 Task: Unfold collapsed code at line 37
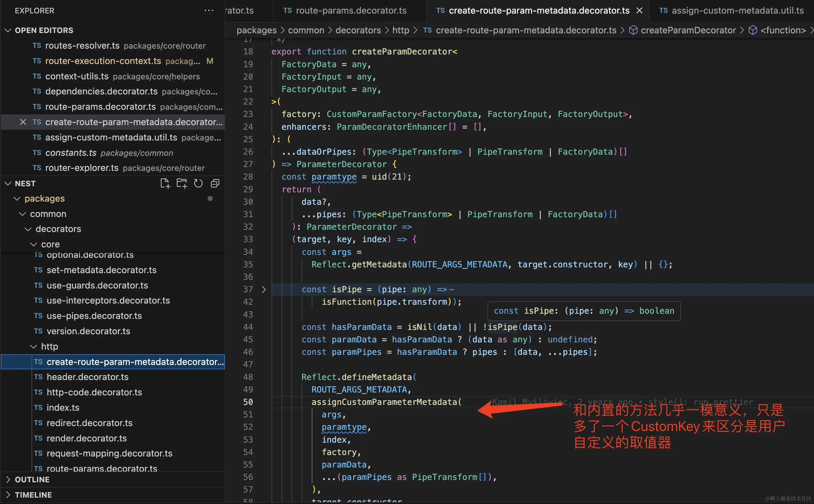pyautogui.click(x=264, y=289)
